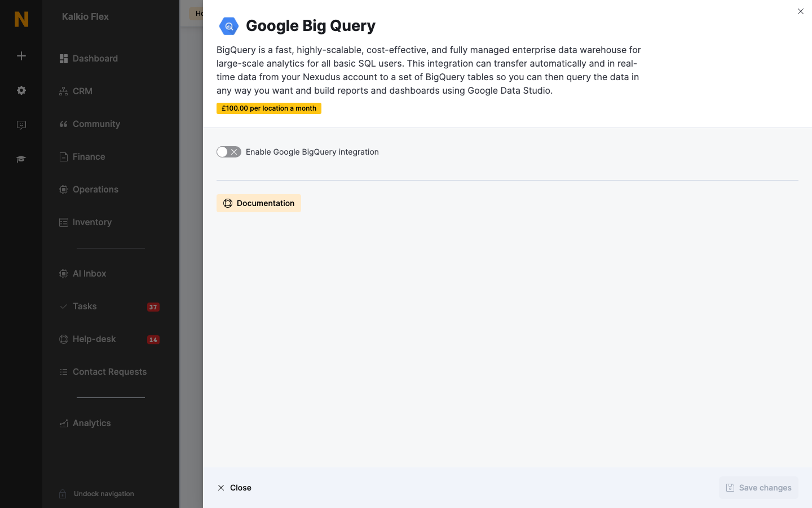
Task: Click the Community quote icon
Action: [64, 124]
